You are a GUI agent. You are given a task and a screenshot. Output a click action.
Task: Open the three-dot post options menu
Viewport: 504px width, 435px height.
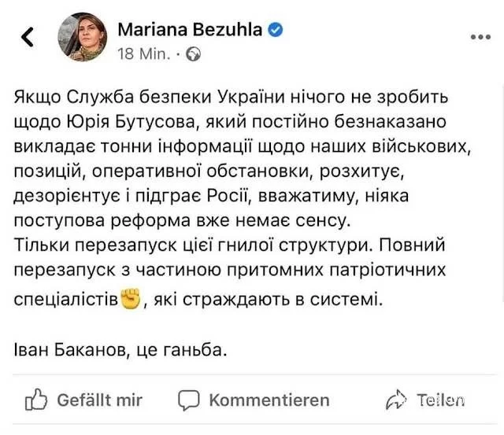(479, 36)
